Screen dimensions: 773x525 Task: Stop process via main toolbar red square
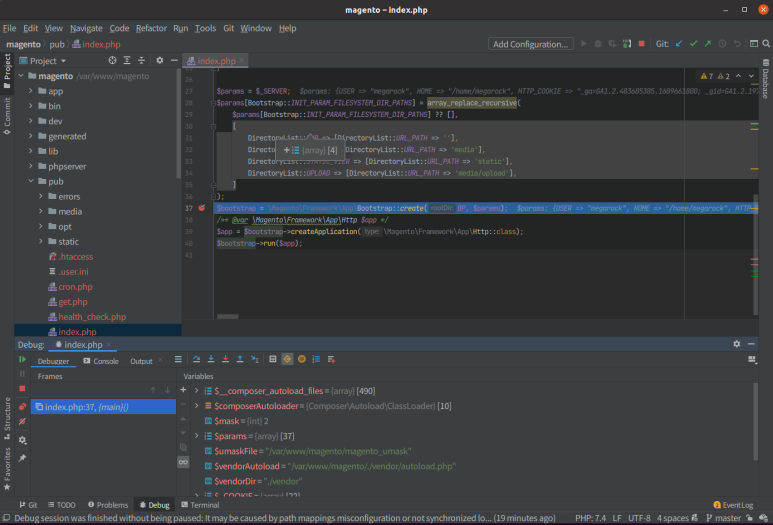tap(641, 44)
